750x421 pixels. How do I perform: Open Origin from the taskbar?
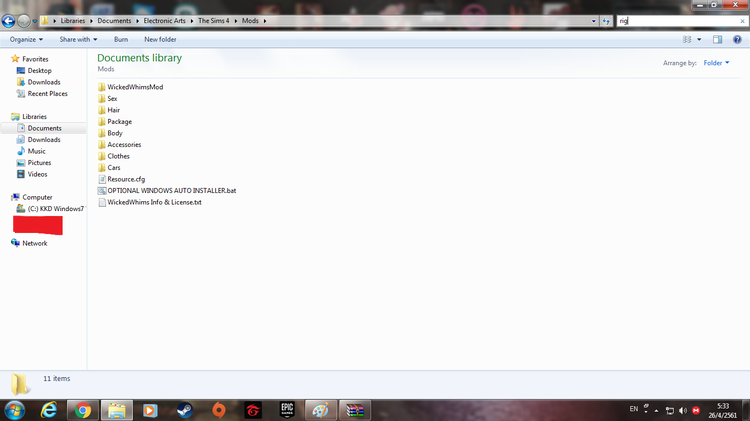219,410
